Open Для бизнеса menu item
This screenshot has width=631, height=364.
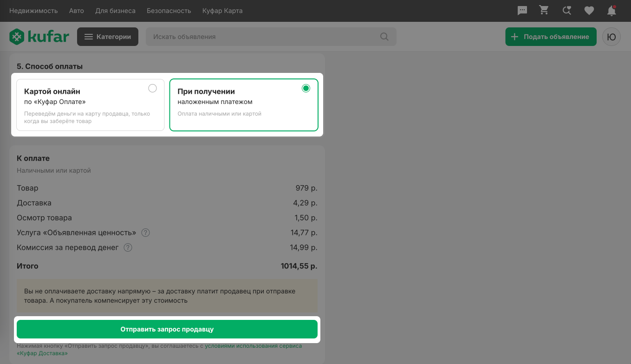tap(115, 11)
